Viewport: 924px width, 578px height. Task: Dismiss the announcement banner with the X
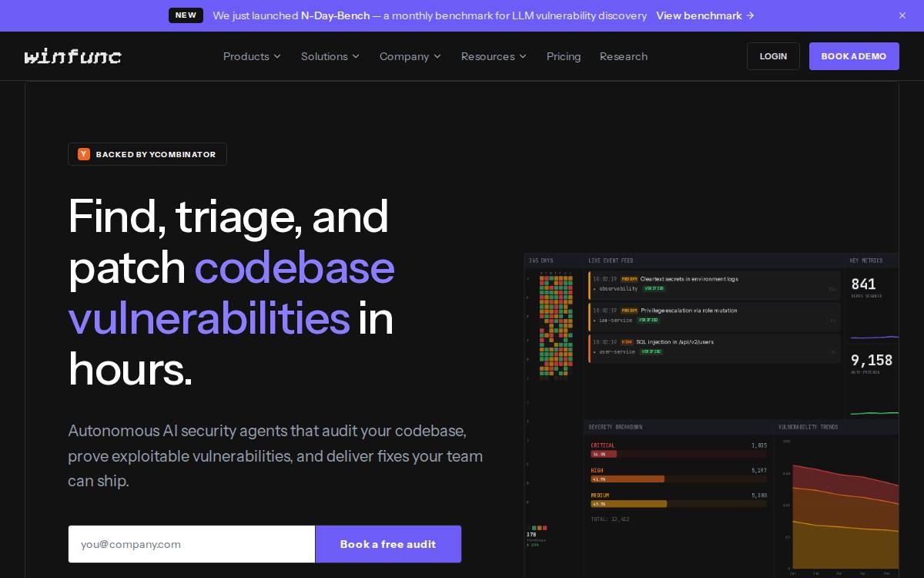(902, 15)
